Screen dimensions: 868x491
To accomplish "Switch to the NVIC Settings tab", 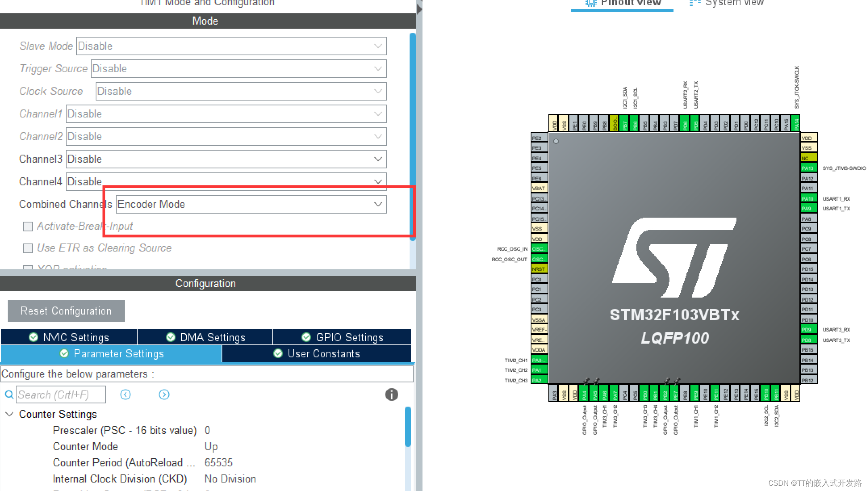I will click(x=69, y=337).
